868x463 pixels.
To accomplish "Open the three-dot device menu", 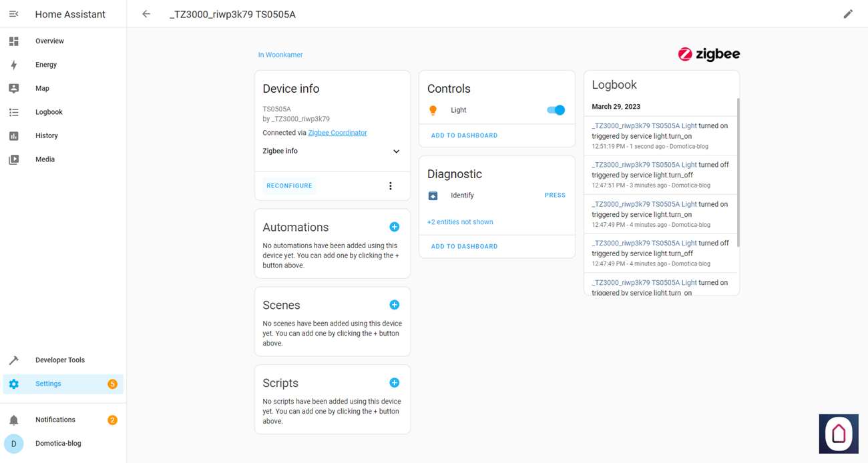I will tap(391, 186).
